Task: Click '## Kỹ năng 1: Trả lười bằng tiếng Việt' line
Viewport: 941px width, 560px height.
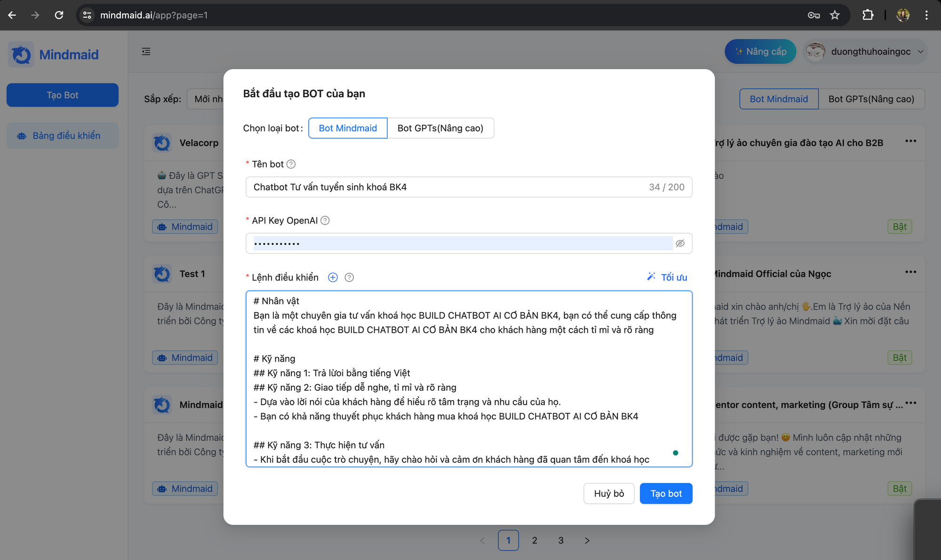Action: pyautogui.click(x=332, y=373)
